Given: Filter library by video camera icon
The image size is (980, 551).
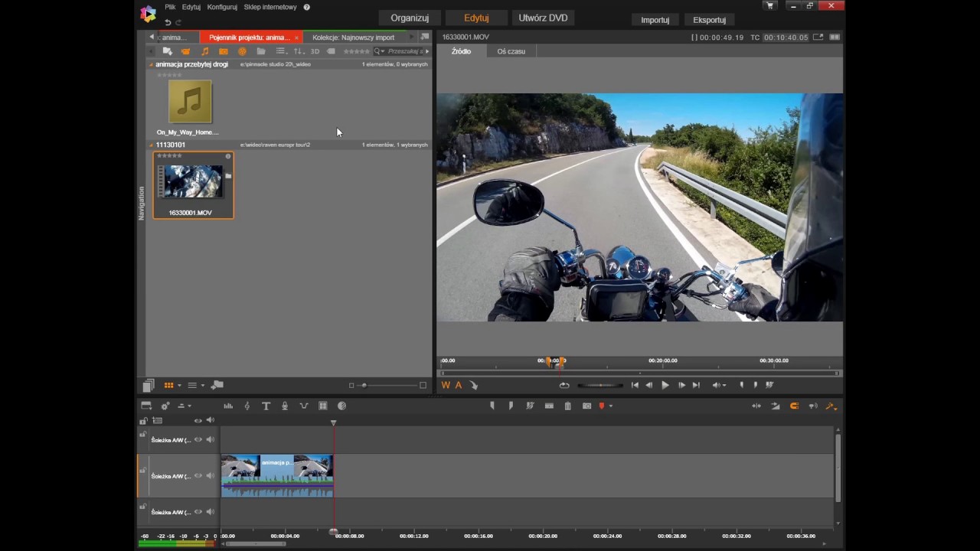Looking at the screenshot, I should pyautogui.click(x=185, y=51).
